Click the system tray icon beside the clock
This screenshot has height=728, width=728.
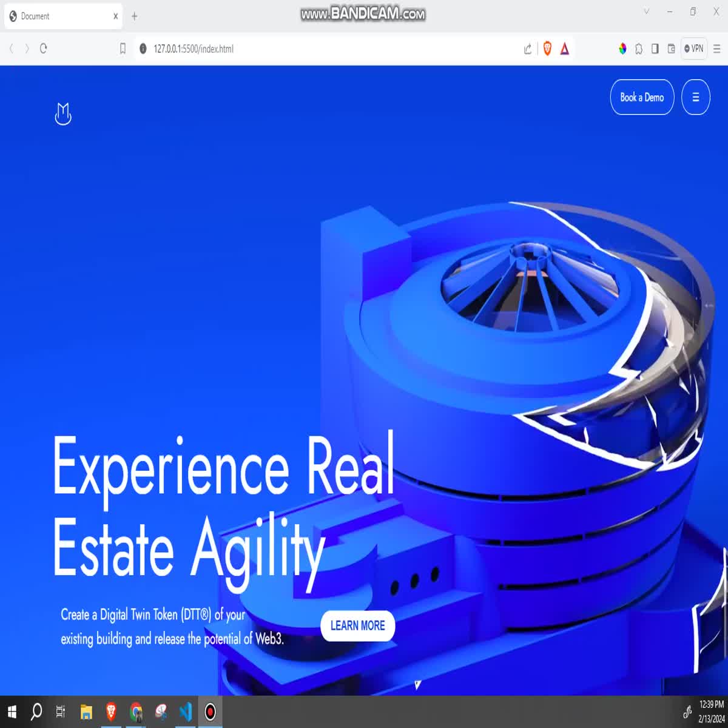[x=687, y=712]
